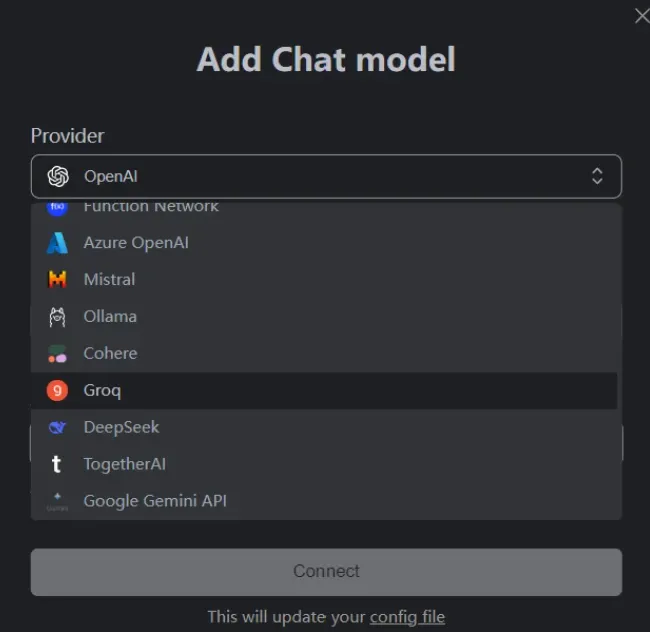Click the TogetherAI 't' icon
The height and width of the screenshot is (632, 650).
(57, 464)
